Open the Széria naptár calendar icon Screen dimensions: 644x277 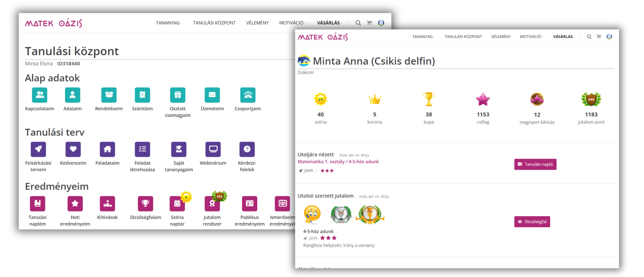177,204
